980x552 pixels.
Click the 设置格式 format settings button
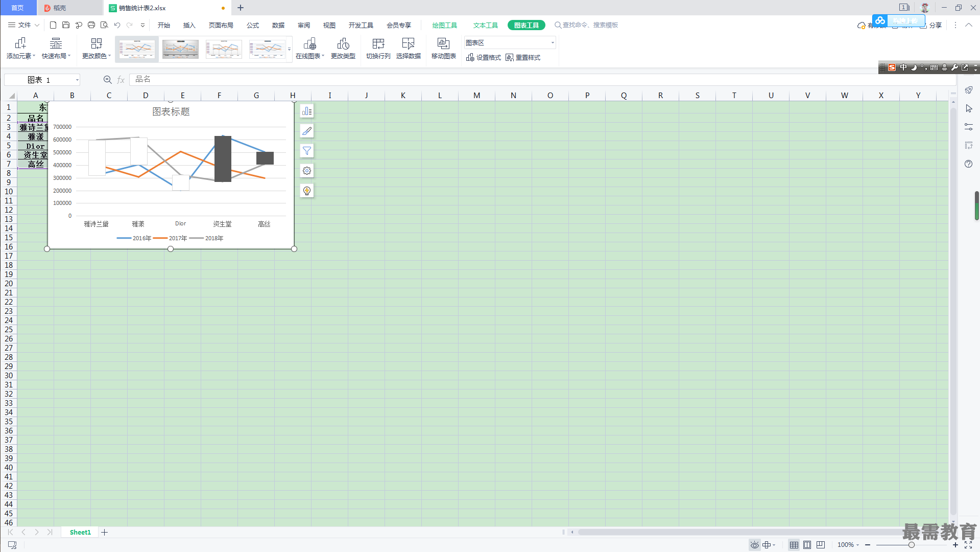click(484, 58)
